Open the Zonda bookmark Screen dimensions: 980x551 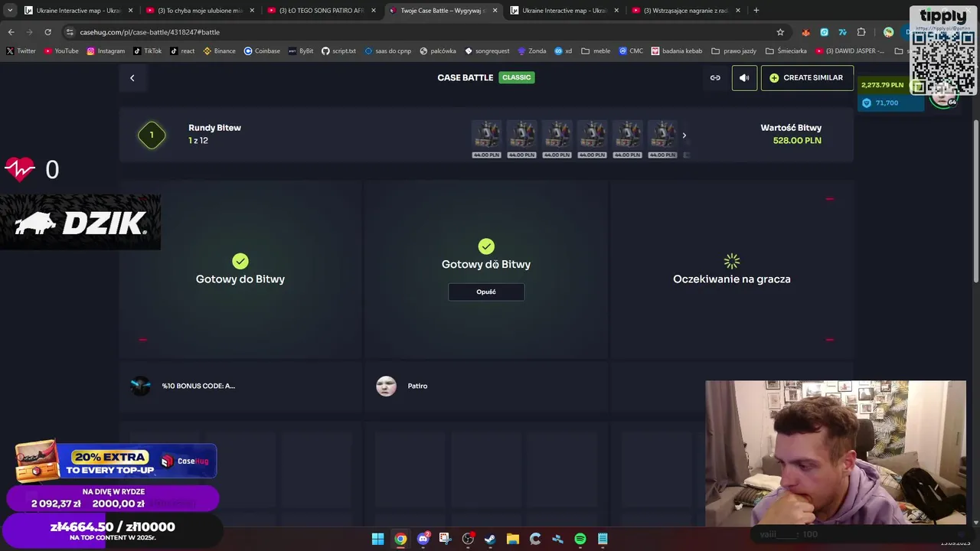point(532,51)
